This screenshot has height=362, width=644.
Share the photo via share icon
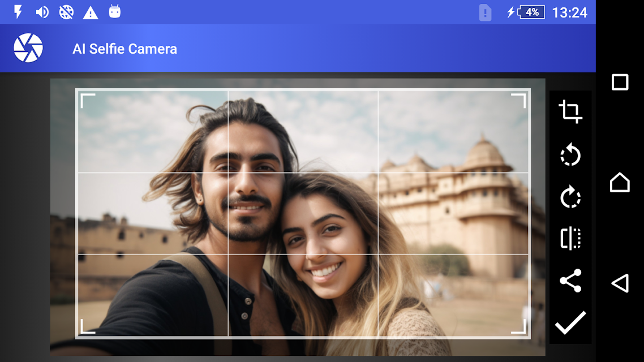pyautogui.click(x=570, y=281)
